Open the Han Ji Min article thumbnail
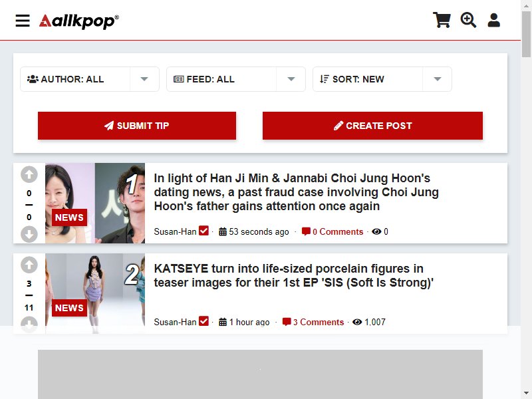 pos(95,203)
